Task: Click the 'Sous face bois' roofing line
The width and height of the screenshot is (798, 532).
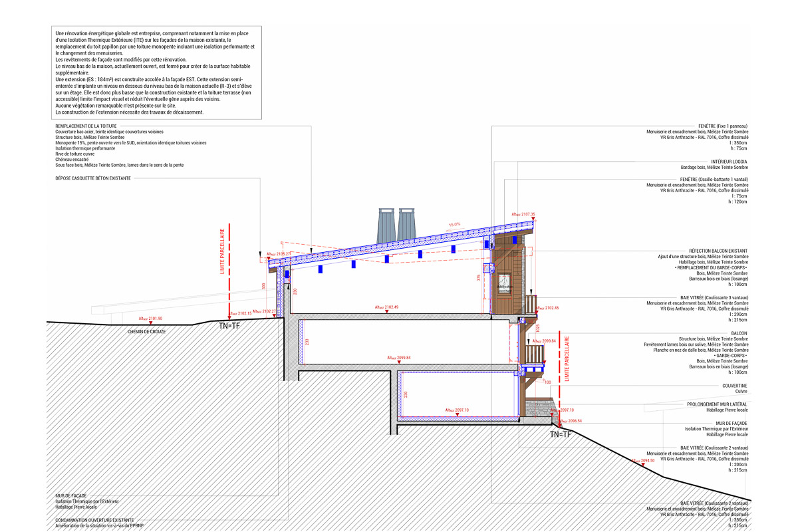Action: (x=119, y=164)
